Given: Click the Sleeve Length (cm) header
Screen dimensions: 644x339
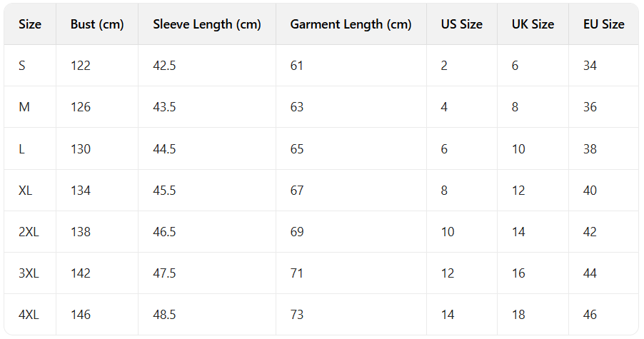Looking at the screenshot, I should point(207,24).
